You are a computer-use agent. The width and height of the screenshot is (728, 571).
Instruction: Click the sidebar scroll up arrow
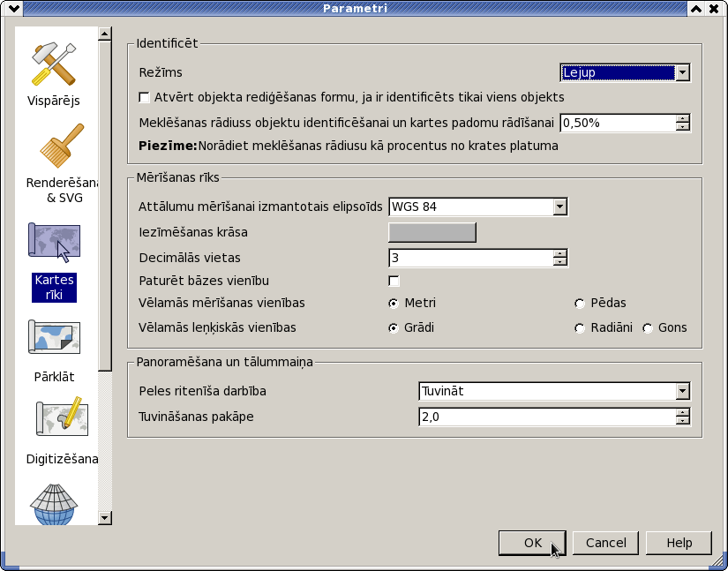point(105,34)
